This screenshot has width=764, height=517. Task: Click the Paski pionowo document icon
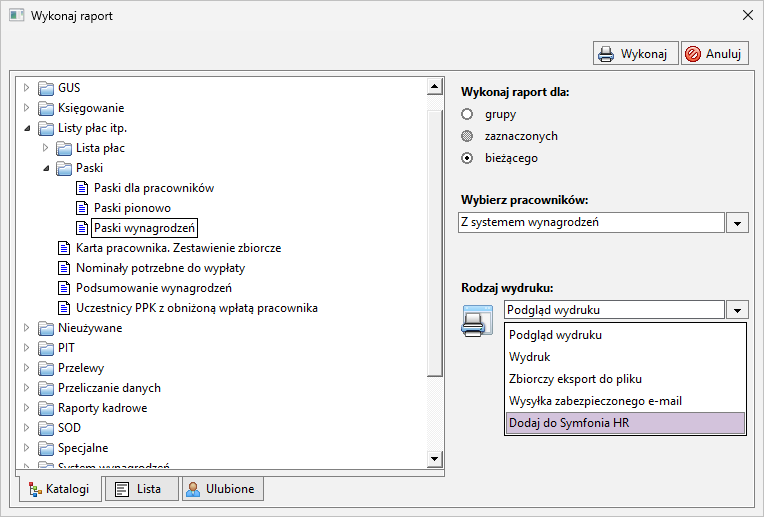coord(82,208)
